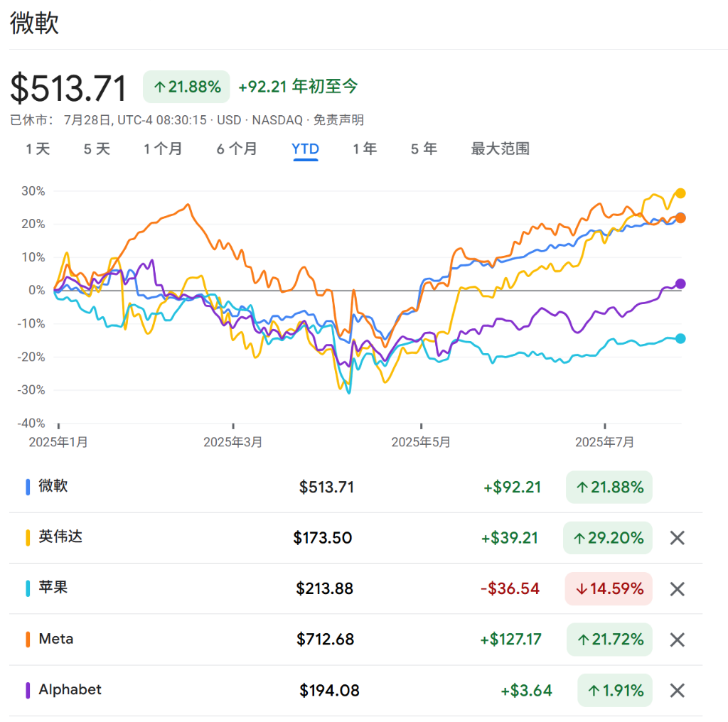The width and height of the screenshot is (728, 722).
Task: Click the 30% y-axis label
Action: coord(33,191)
